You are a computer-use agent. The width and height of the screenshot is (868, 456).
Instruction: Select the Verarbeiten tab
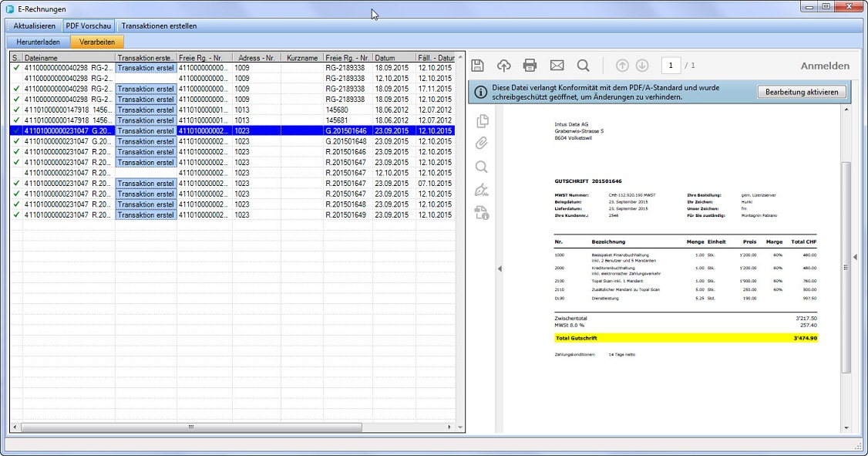coord(96,42)
